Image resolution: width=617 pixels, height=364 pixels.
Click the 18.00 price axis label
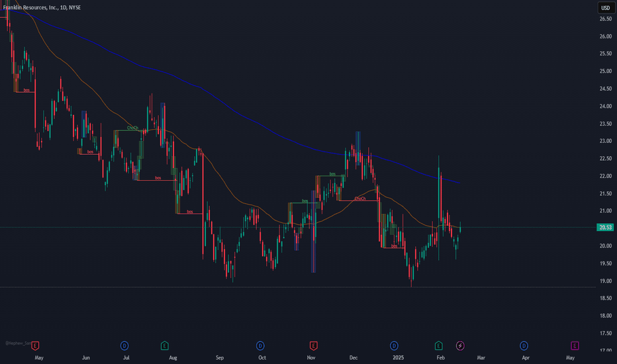[x=606, y=316]
